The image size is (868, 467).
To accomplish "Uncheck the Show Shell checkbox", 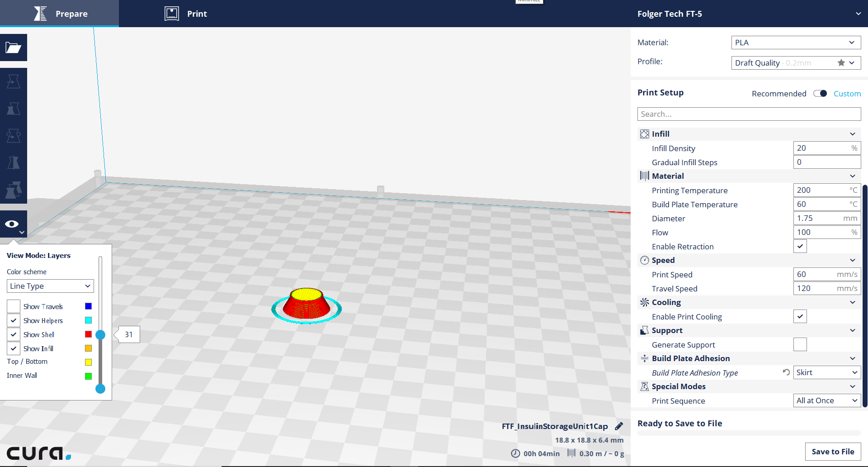I will pyautogui.click(x=14, y=334).
